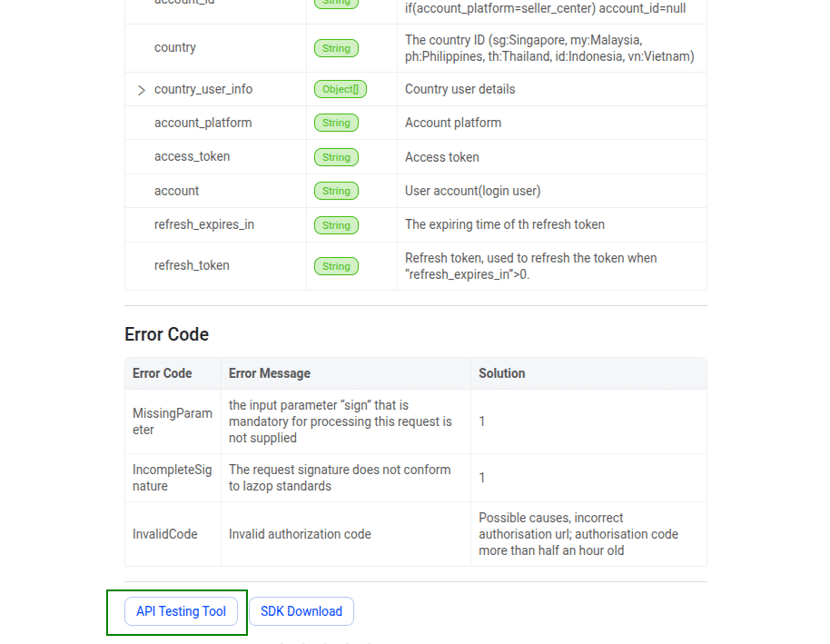This screenshot has width=830, height=644.
Task: Click the access_token parameter name
Action: click(x=192, y=156)
